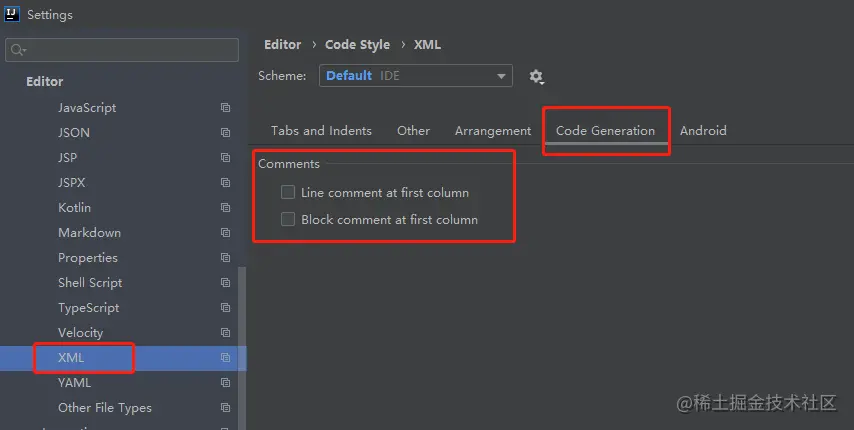Enable Line comment at first column
Screen dimensions: 854x430
[x=288, y=192]
